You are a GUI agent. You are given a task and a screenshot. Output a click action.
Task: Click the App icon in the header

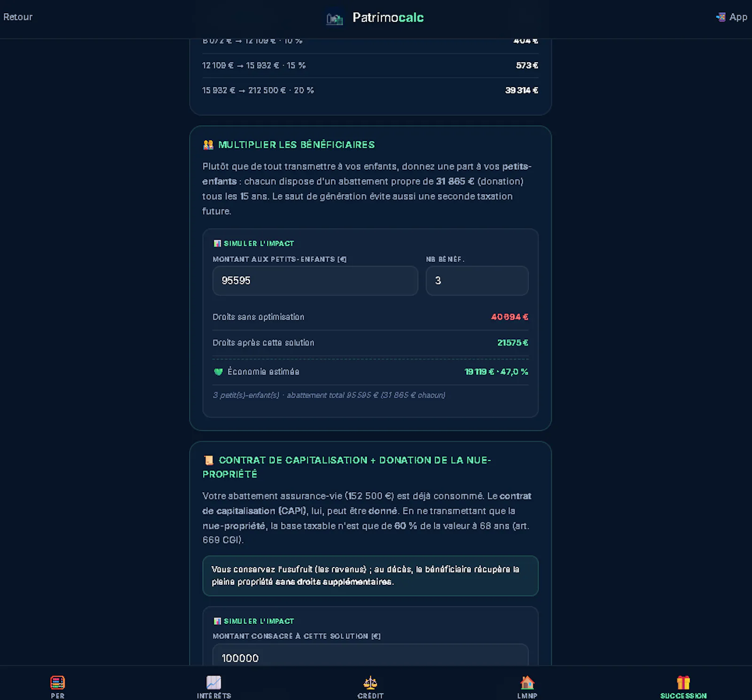721,17
